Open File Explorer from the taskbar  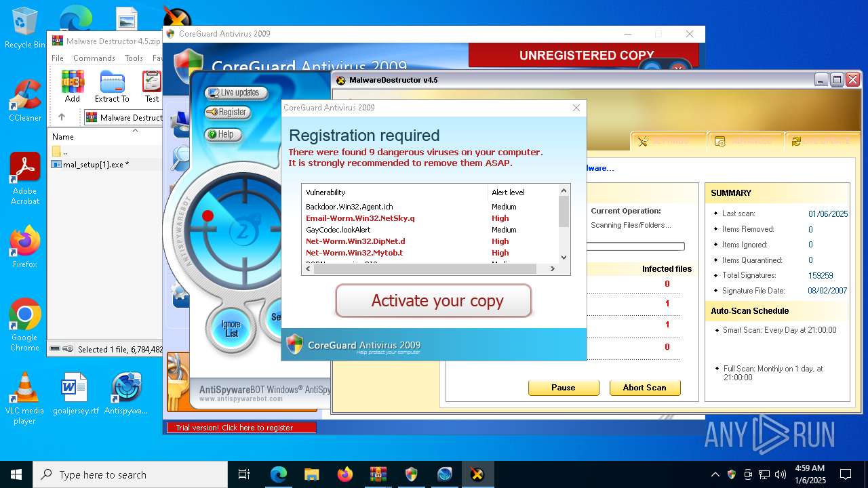point(311,474)
